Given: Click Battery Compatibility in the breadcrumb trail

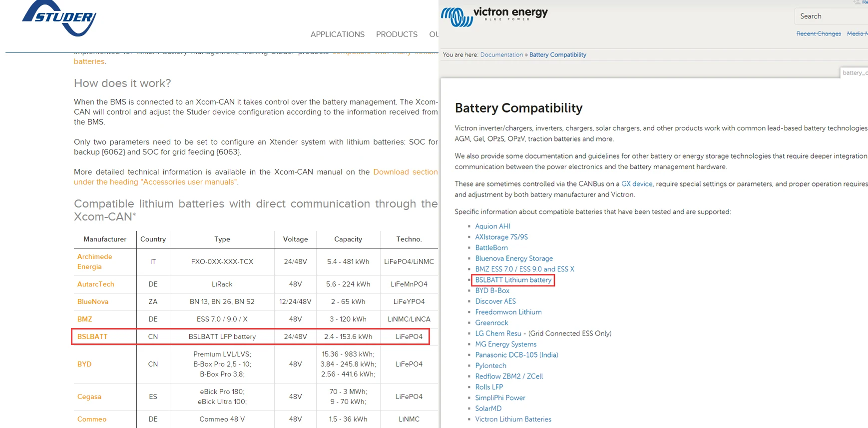Looking at the screenshot, I should [x=558, y=55].
